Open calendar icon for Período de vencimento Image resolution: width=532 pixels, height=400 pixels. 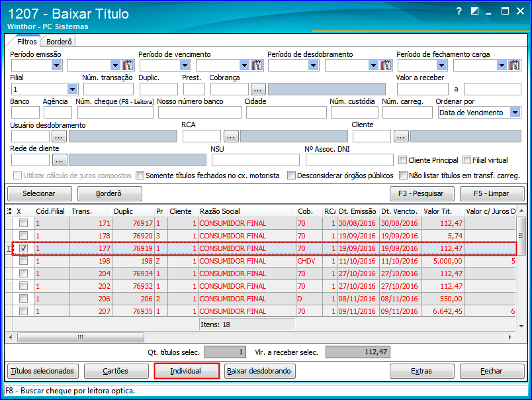[257, 65]
